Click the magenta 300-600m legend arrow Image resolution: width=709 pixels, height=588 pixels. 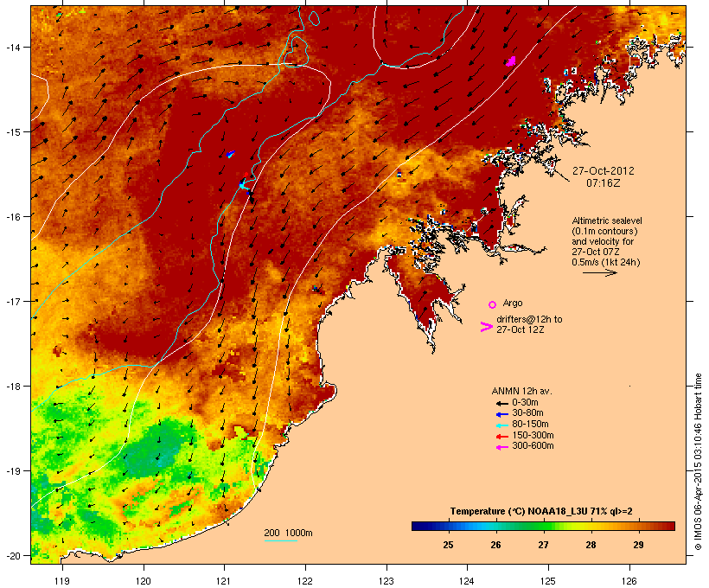pyautogui.click(x=501, y=447)
